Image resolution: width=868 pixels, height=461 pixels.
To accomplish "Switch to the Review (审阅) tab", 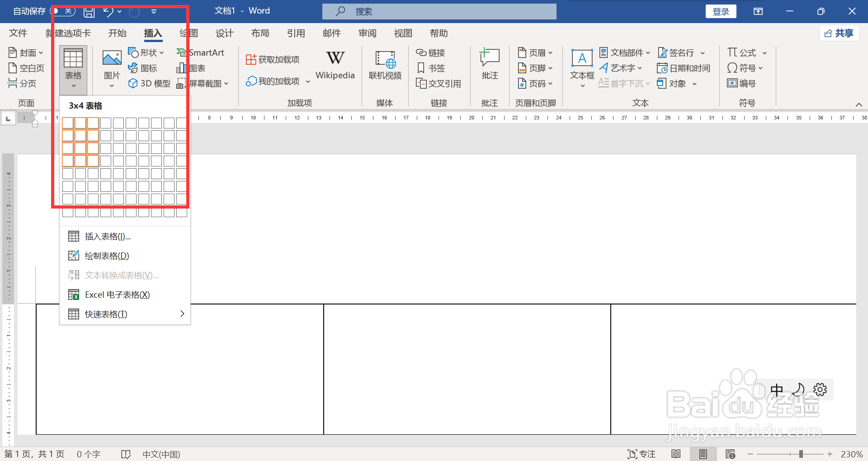I will pyautogui.click(x=368, y=33).
